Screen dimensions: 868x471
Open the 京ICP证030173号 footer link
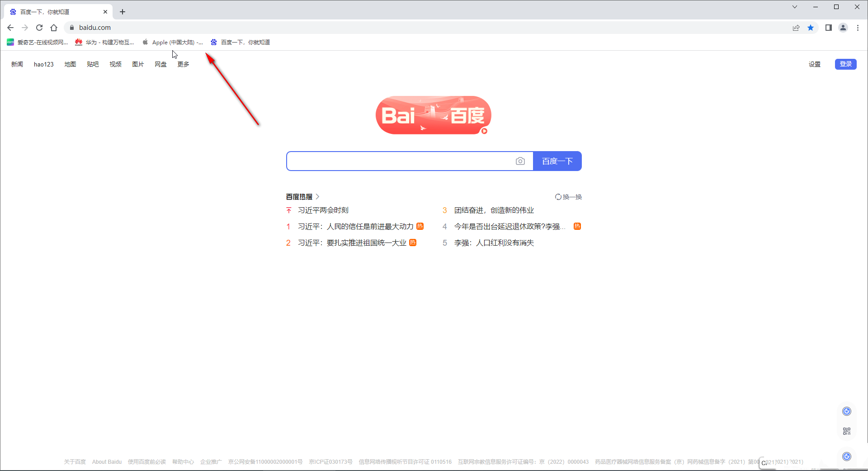click(330, 462)
